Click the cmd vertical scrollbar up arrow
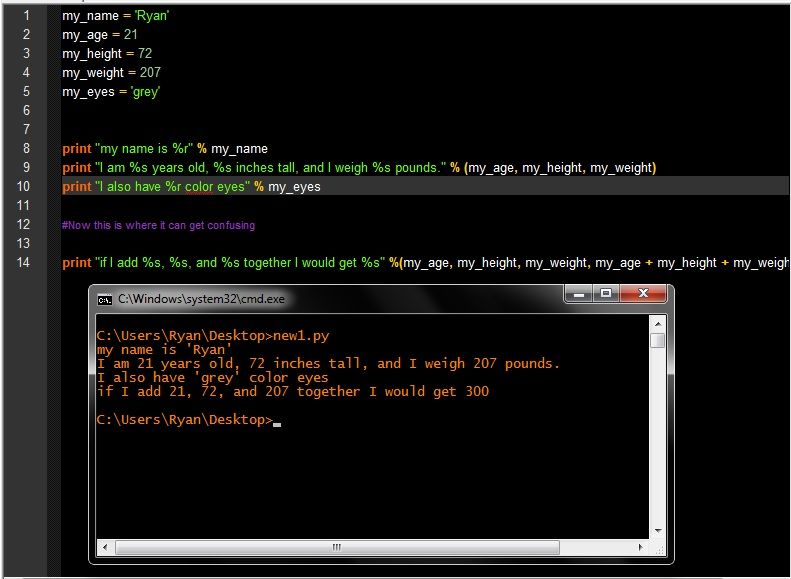The width and height of the screenshot is (791, 579). point(657,323)
